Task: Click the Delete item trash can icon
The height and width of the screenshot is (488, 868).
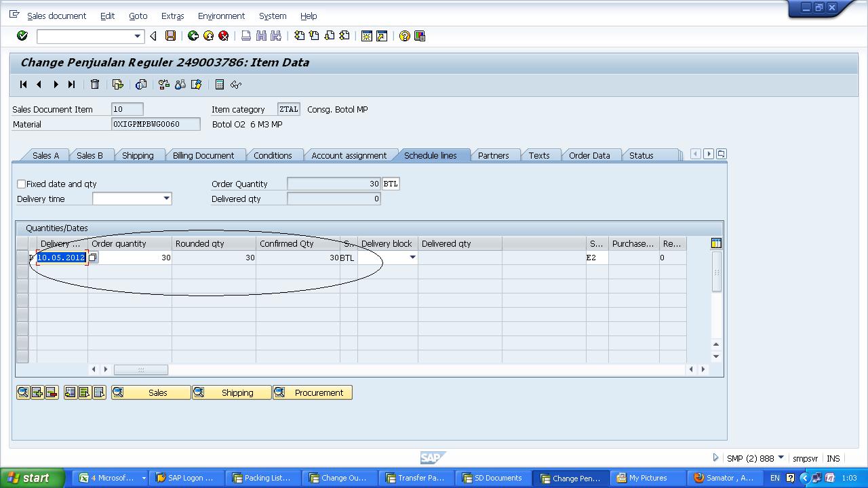Action: click(x=95, y=85)
